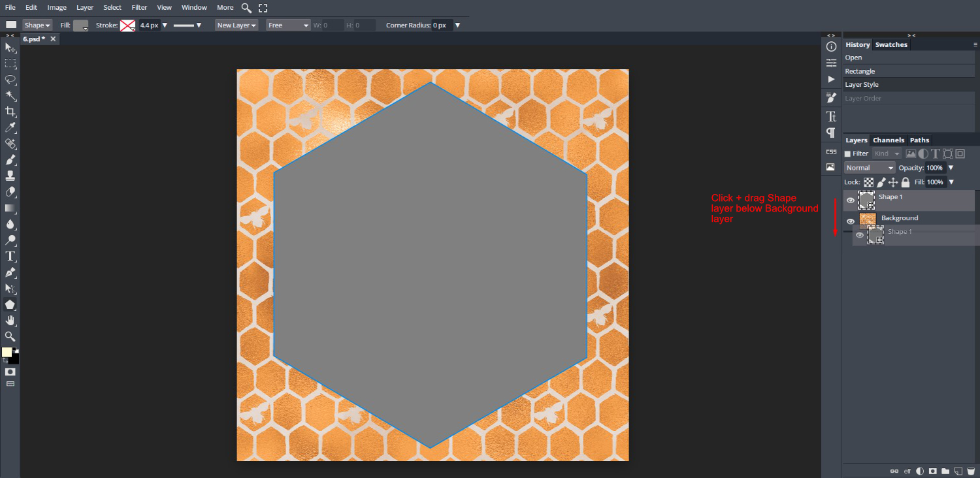Image resolution: width=980 pixels, height=478 pixels.
Task: Click the Background layer thumbnail
Action: tap(868, 219)
